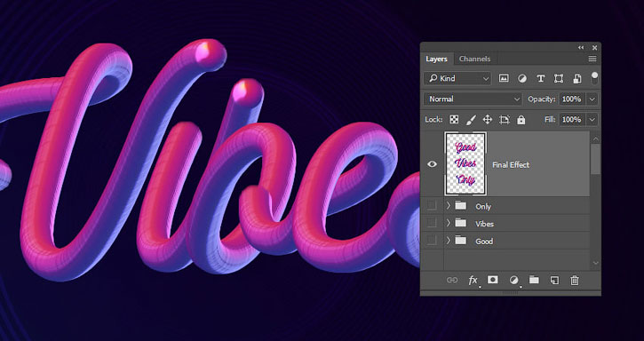Image resolution: width=644 pixels, height=341 pixels.
Task: Click the Only group folder icon
Action: (461, 206)
